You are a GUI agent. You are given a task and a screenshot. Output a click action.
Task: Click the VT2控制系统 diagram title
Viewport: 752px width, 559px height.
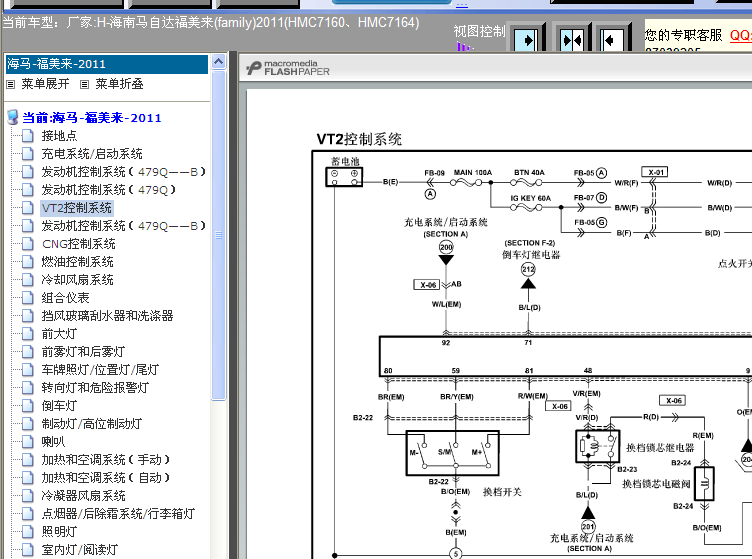359,139
